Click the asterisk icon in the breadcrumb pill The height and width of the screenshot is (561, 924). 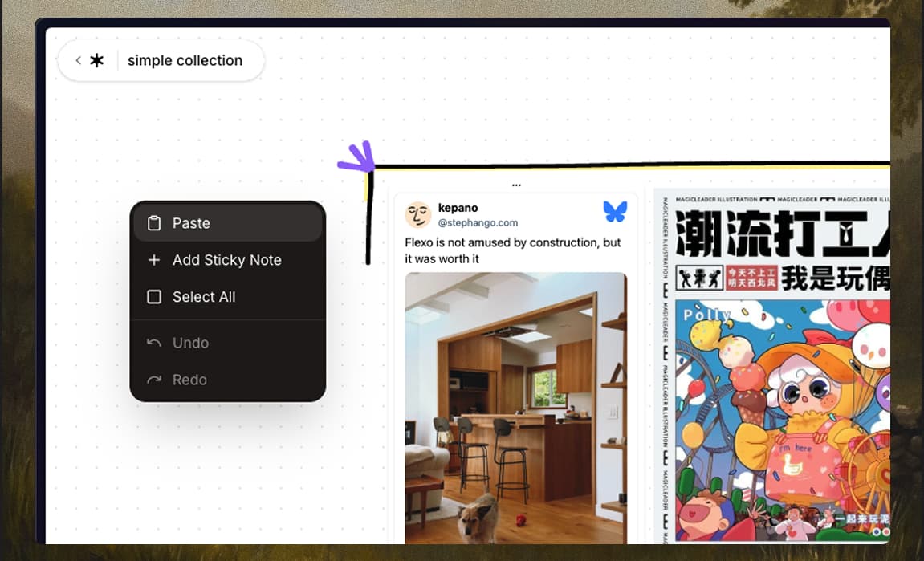click(96, 59)
